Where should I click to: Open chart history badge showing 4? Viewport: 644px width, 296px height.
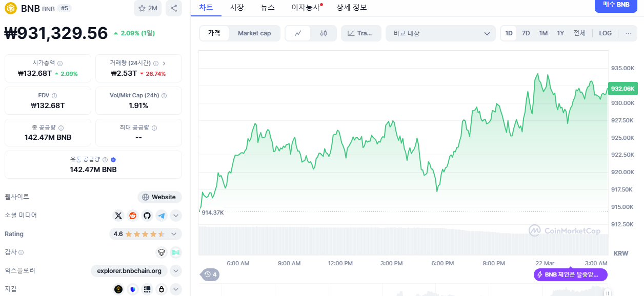tap(210, 274)
